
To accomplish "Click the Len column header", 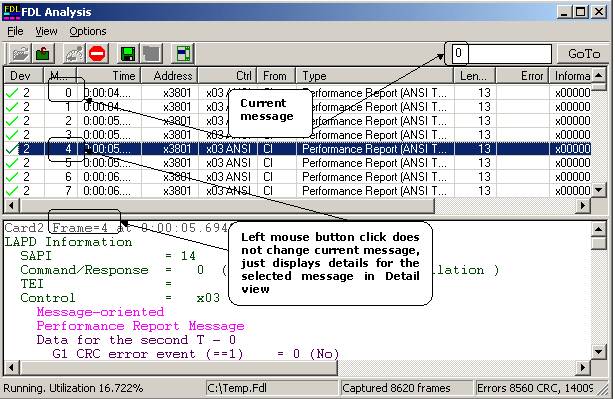I will (474, 75).
